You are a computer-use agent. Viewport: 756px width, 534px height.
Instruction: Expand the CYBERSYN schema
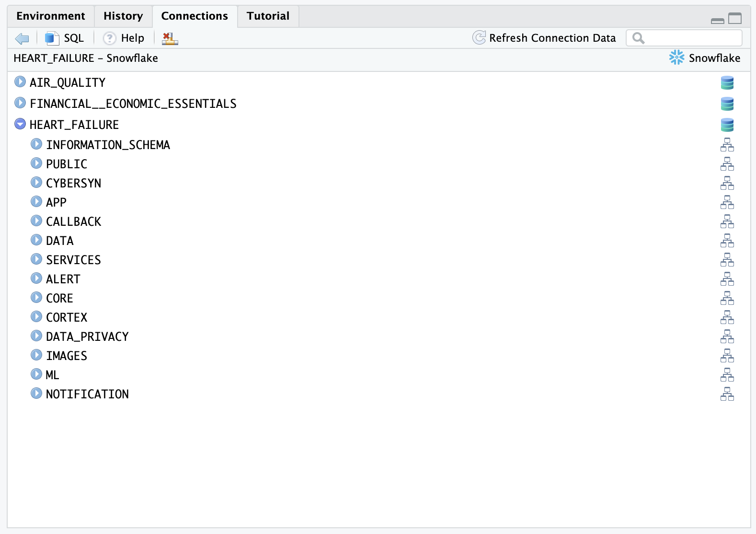pos(36,182)
